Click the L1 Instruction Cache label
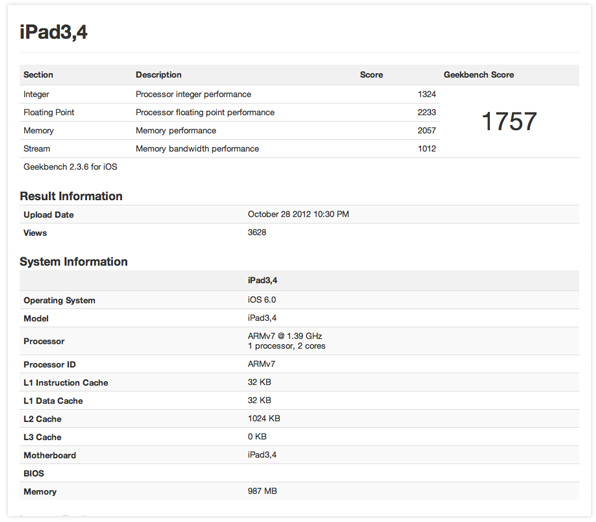This screenshot has width=596, height=522. (x=66, y=383)
